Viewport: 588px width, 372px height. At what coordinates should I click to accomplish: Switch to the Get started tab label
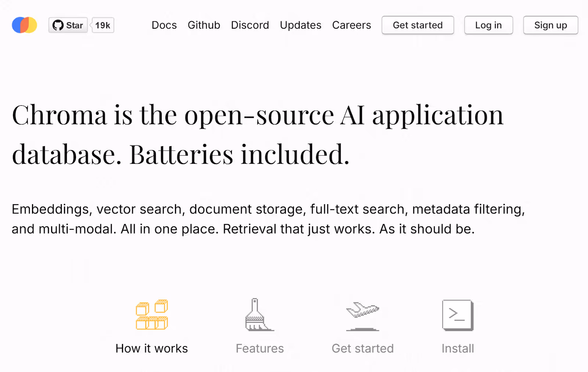coord(363,348)
